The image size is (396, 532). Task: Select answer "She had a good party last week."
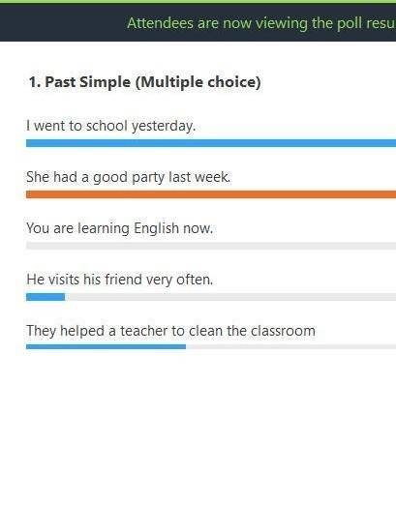[x=129, y=177]
